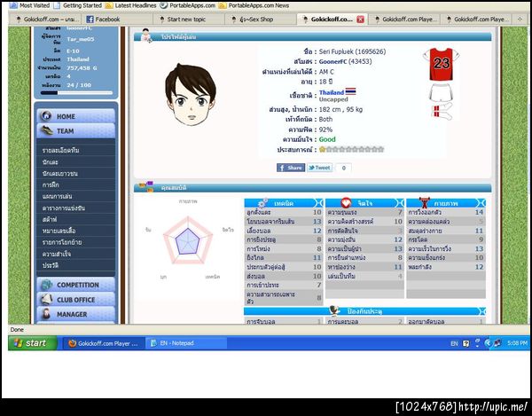The height and width of the screenshot is (416, 532).
Task: Collapse the technique attributes panel
Action: (318, 203)
